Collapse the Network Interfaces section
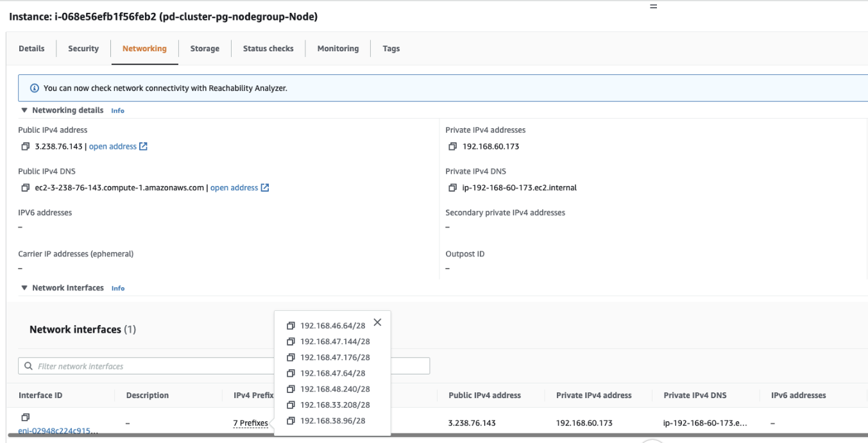The height and width of the screenshot is (443, 868). coord(24,288)
